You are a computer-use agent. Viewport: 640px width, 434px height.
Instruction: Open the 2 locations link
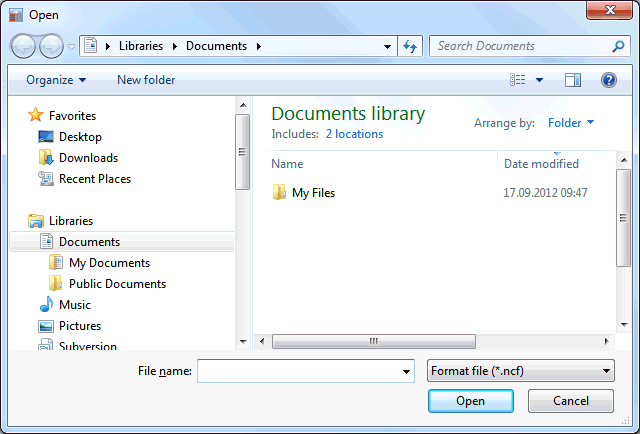click(x=354, y=134)
